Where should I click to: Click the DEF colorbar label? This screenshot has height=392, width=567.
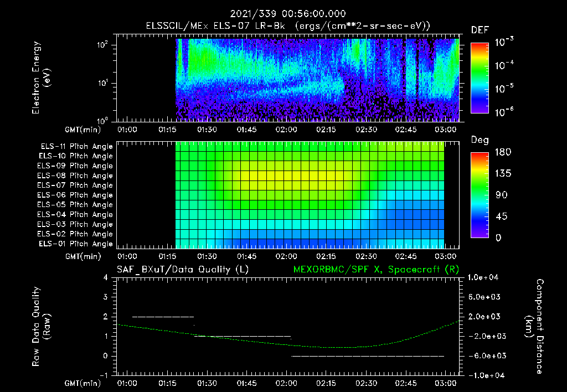pyautogui.click(x=480, y=30)
